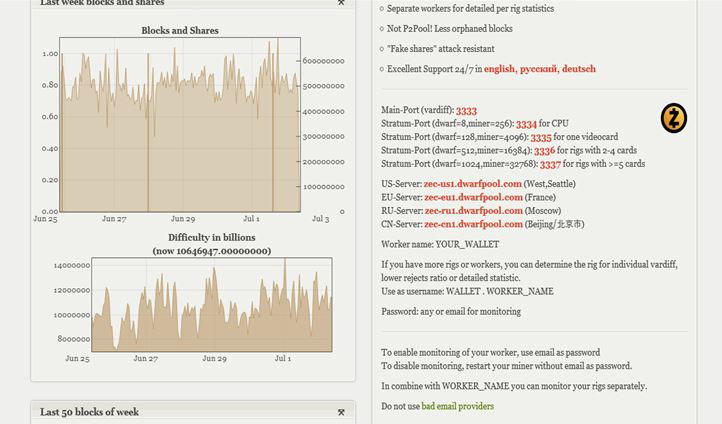Click the yellow Zcash coin logo
The image size is (722, 424).
point(674,118)
